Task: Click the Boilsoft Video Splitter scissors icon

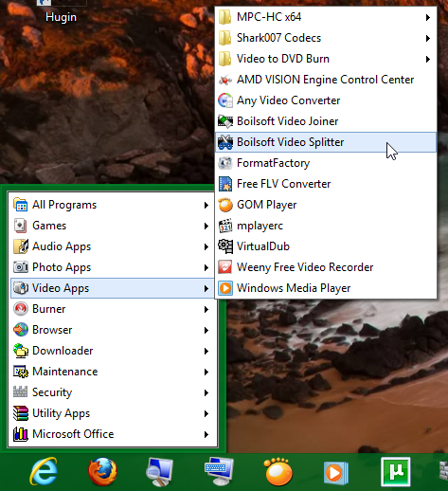Action: pos(225,142)
